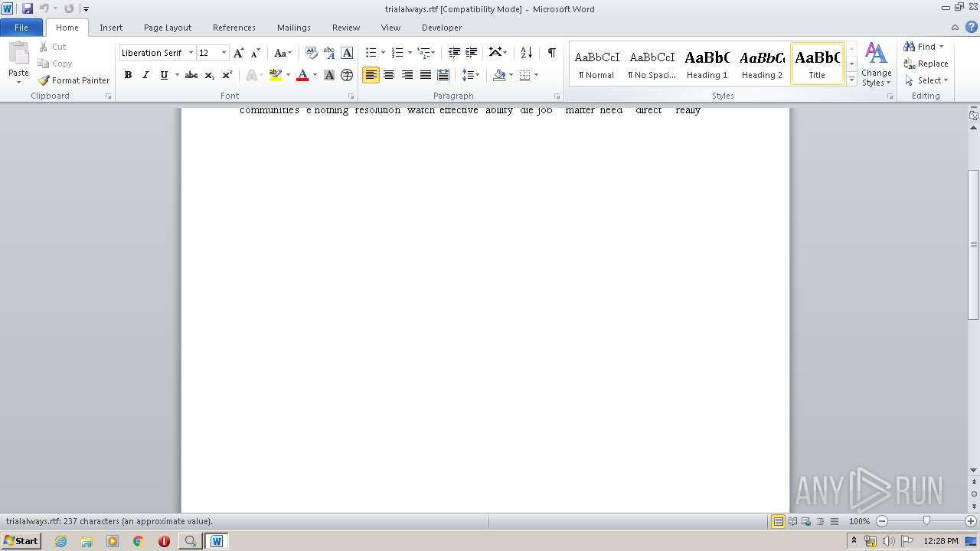Click the Format Painter button
This screenshot has width=980, height=551.
[x=74, y=80]
